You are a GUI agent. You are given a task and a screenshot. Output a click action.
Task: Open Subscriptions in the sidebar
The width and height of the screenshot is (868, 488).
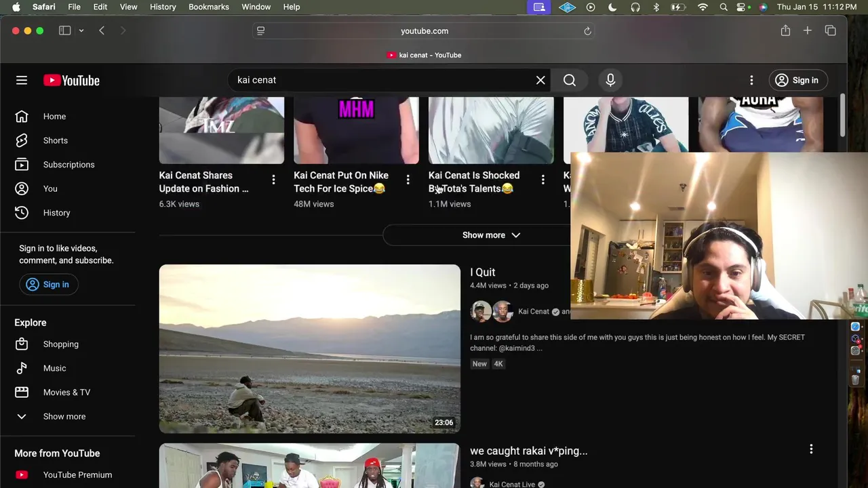tap(68, 165)
